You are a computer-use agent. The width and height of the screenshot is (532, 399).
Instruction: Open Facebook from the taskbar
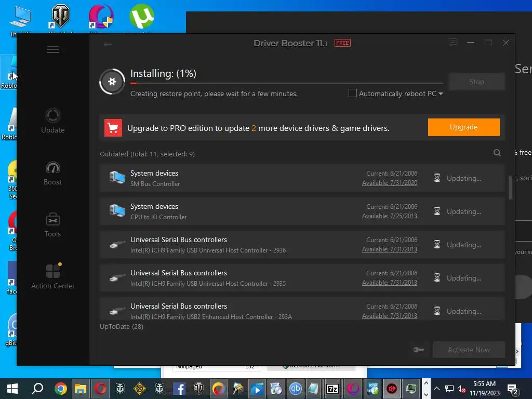(179, 389)
